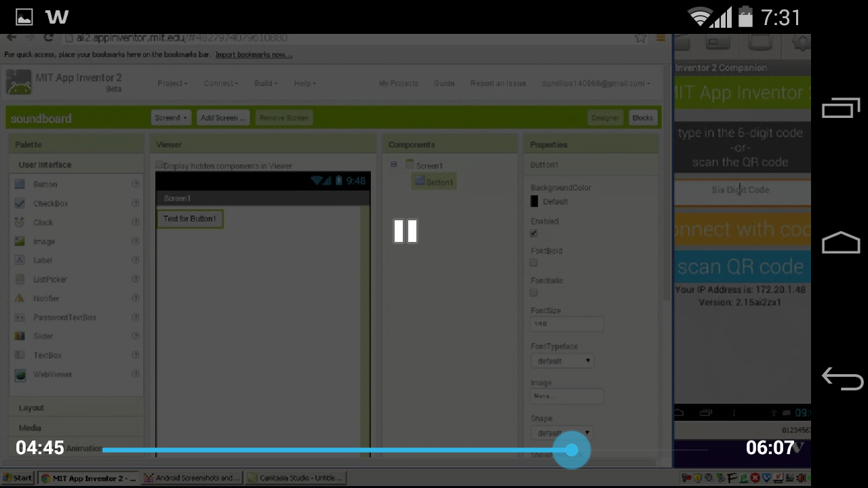Click Import bookmarks now link
The width and height of the screenshot is (868, 488).
tap(254, 55)
